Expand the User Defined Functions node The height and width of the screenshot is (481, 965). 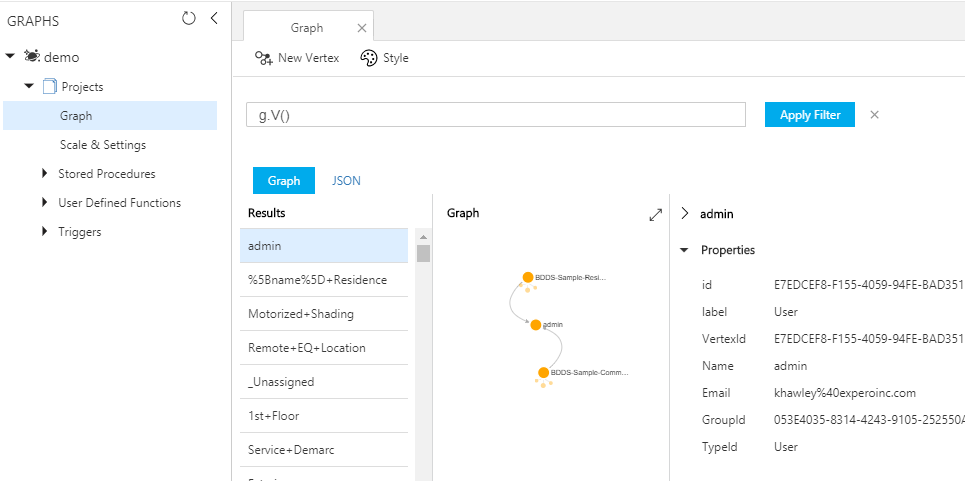45,203
